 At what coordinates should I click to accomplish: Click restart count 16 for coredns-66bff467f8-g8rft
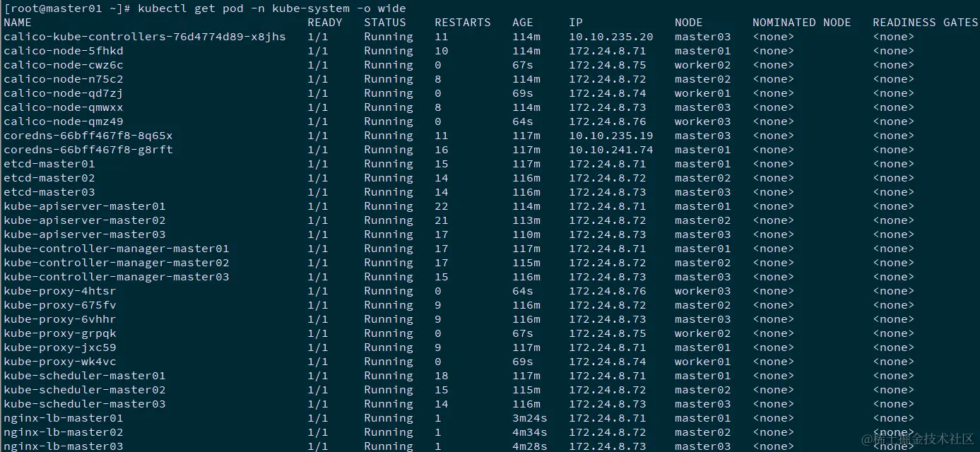(442, 150)
